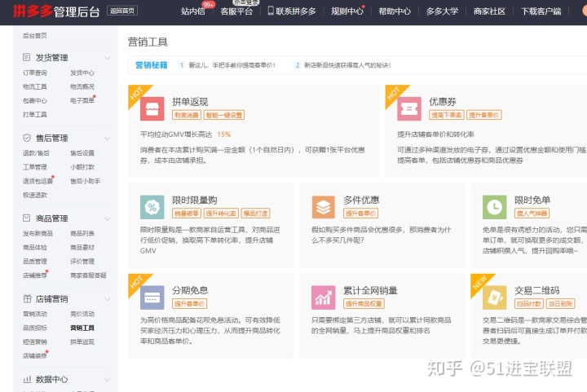Collapse the 售后管理 section chevron
This screenshot has height=392, width=587.
[108, 139]
